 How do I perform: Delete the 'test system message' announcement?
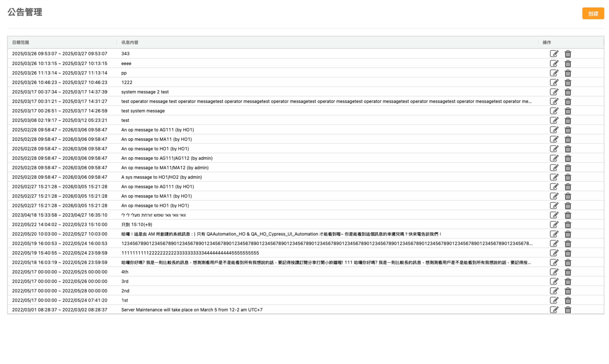click(568, 111)
